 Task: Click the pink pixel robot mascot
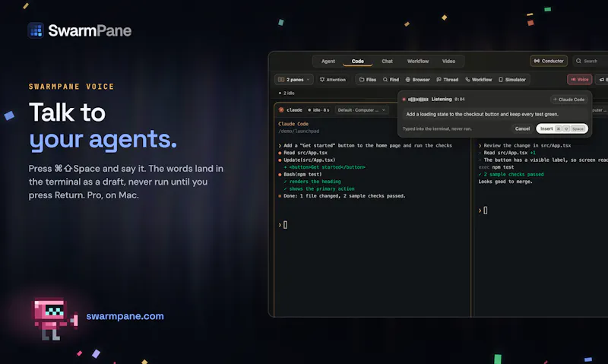tap(55, 318)
